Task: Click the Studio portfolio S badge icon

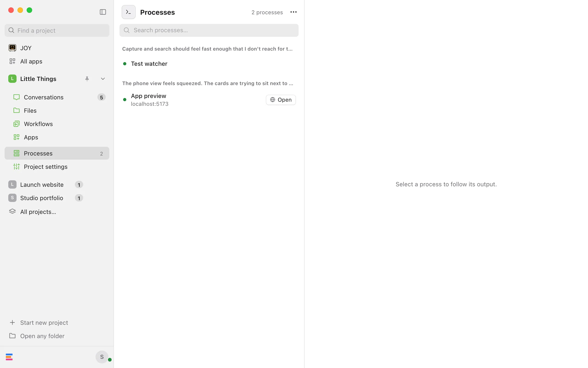Action: pyautogui.click(x=12, y=198)
